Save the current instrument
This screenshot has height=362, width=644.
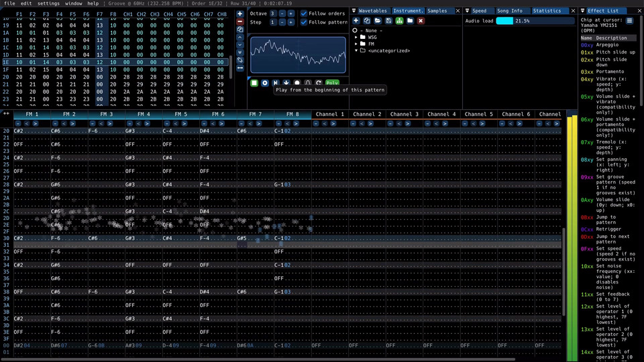point(388,21)
